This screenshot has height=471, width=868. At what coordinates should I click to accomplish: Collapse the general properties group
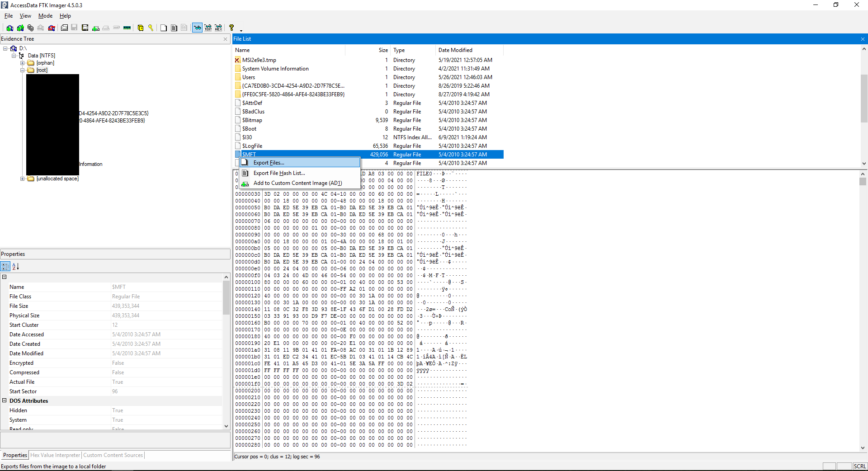pos(5,277)
